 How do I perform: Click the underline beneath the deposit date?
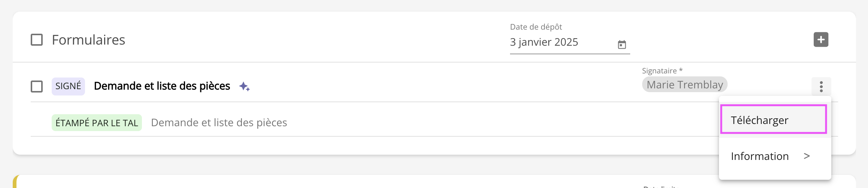[x=570, y=54]
